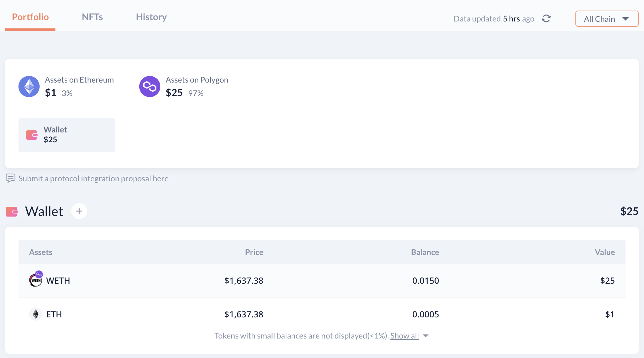This screenshot has height=358, width=644.
Task: Click the wallet icon beside Wallet heading
Action: coord(12,211)
